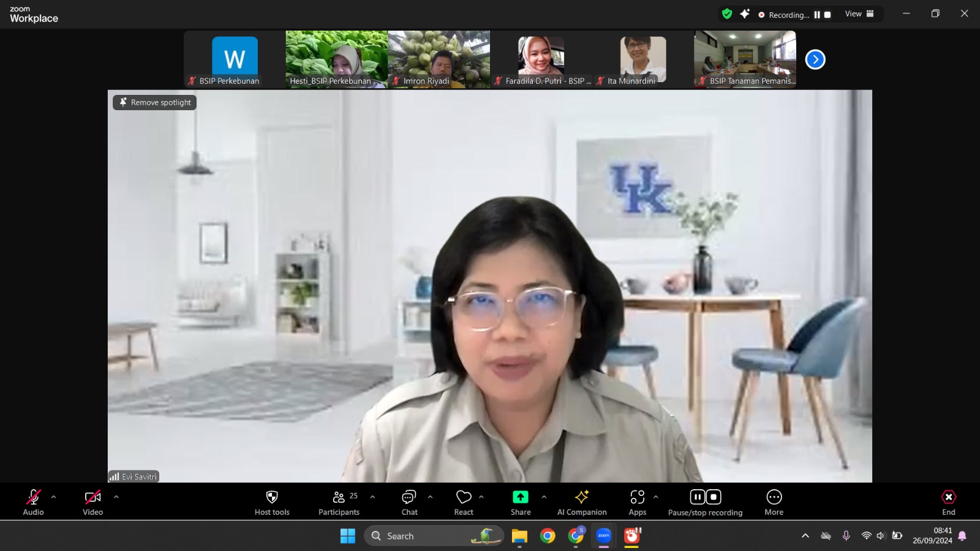The image size is (980, 551).
Task: Stop recording from top bar
Action: [827, 15]
